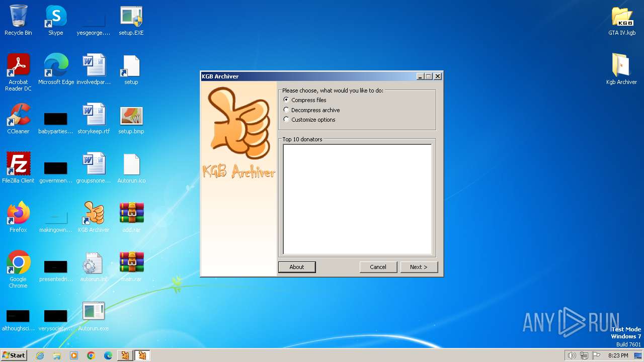The image size is (644, 362).
Task: Open CCleaner desktop shortcut
Action: point(18,119)
